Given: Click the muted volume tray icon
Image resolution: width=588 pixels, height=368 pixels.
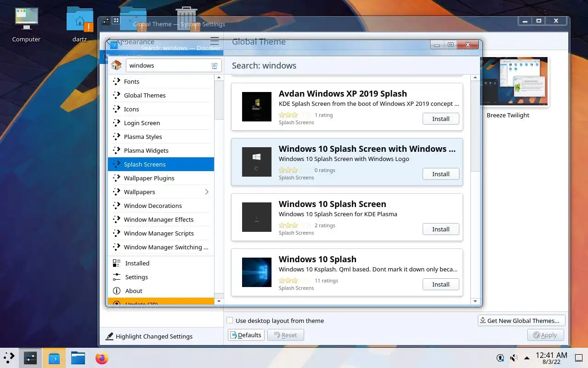Looking at the screenshot, I should pos(514,357).
